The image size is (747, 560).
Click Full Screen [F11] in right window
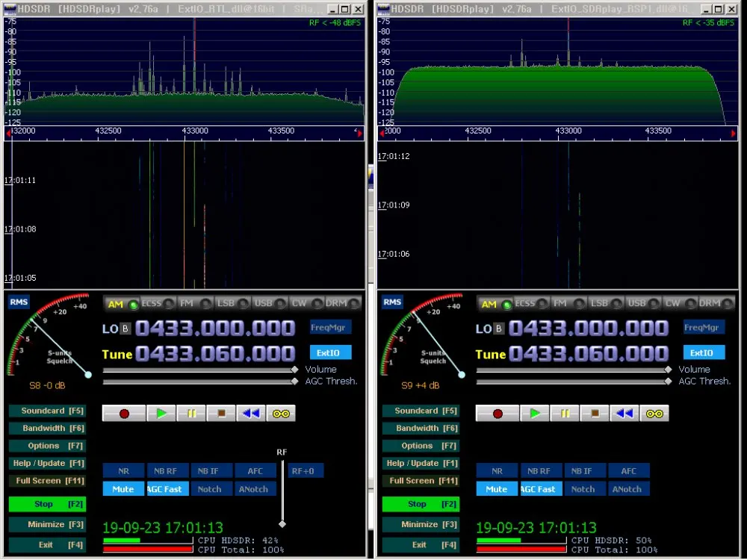(x=421, y=481)
